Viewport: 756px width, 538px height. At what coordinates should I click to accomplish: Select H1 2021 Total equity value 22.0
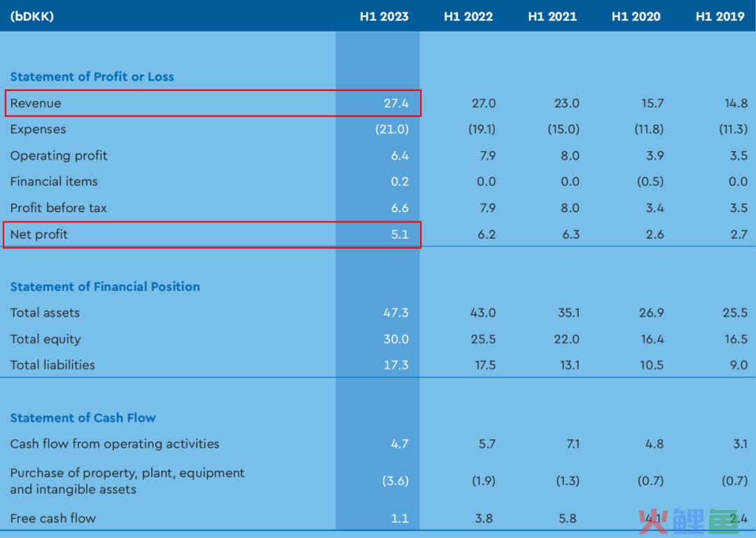tap(566, 339)
